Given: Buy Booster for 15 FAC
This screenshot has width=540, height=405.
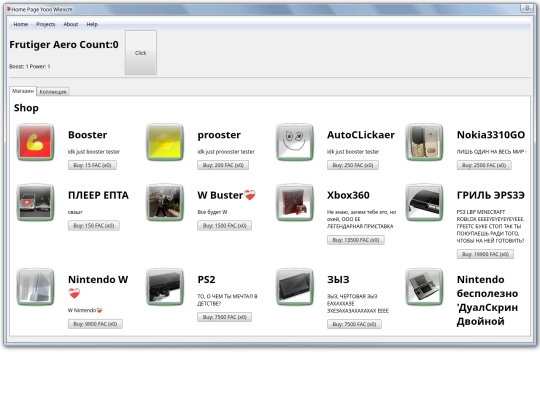Looking at the screenshot, I should [x=92, y=165].
